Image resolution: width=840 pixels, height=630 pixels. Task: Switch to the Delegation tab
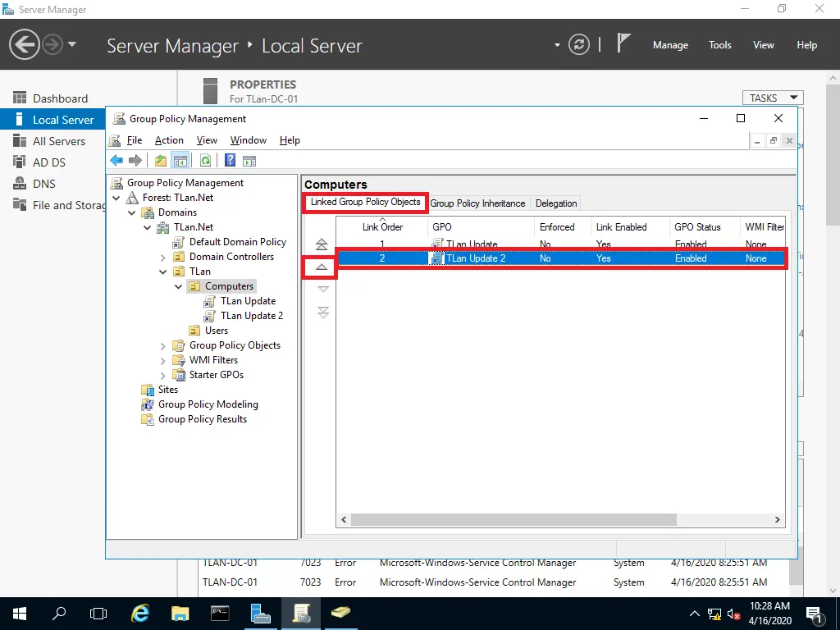pos(556,203)
